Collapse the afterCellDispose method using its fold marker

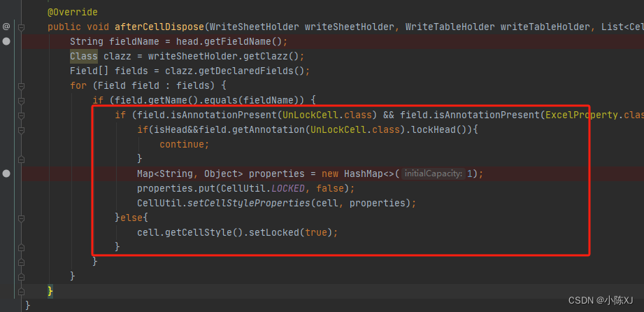pyautogui.click(x=21, y=27)
